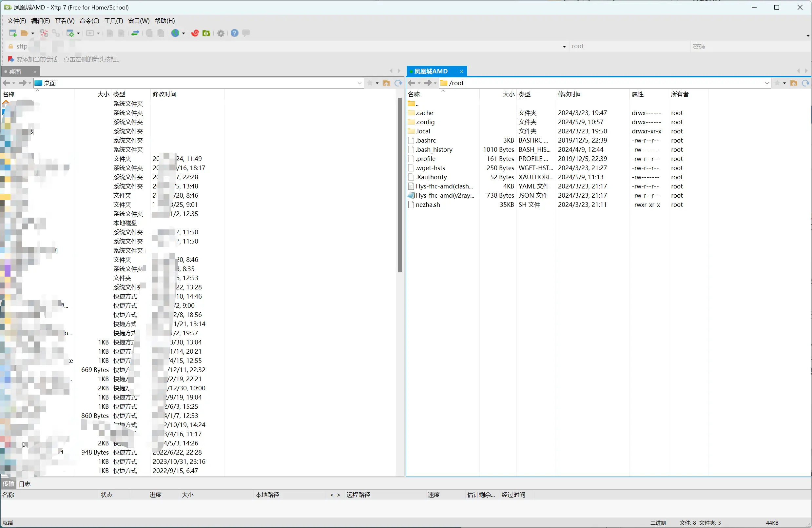Switch to the 日志 bottom tab
812x528 pixels.
(x=25, y=484)
